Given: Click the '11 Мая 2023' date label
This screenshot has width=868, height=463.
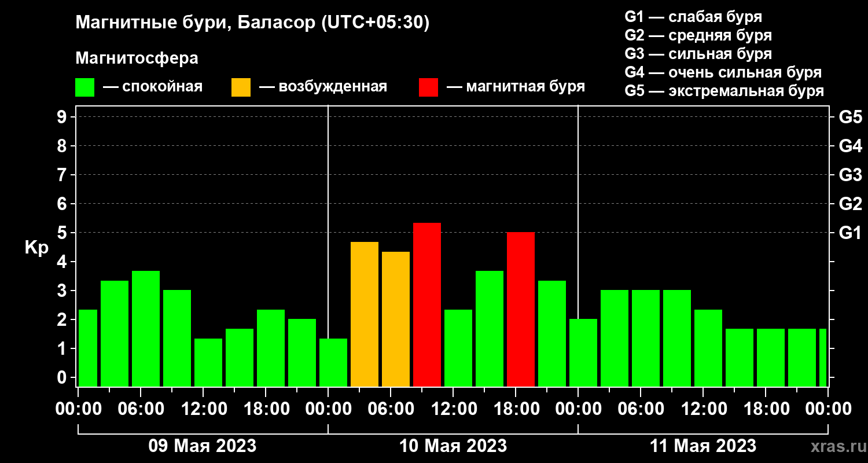Looking at the screenshot, I should tap(703, 446).
